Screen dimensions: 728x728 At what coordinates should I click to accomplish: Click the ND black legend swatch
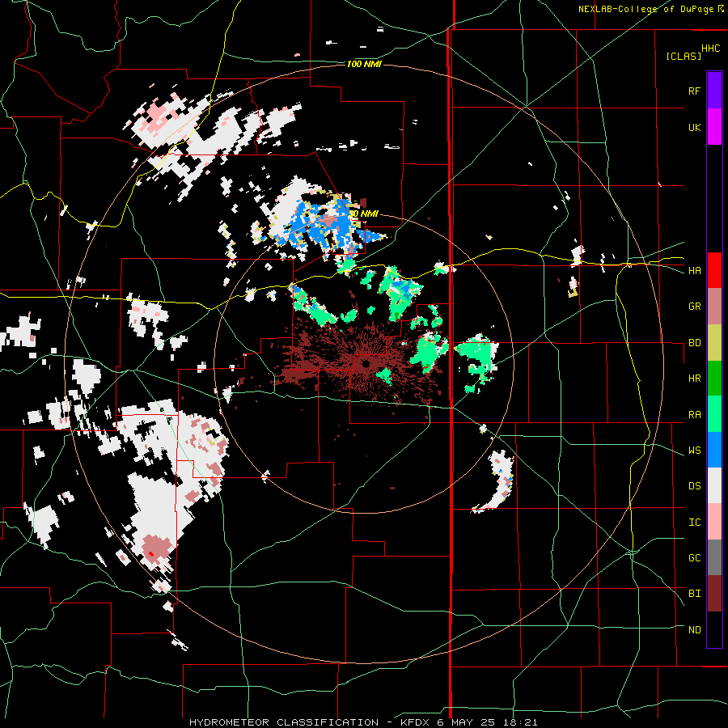click(714, 629)
